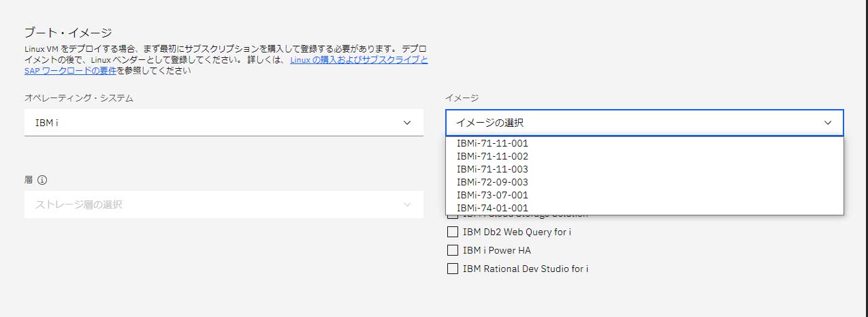Click the chevron in the image selection dropdown
The image size is (868, 317).
click(828, 123)
